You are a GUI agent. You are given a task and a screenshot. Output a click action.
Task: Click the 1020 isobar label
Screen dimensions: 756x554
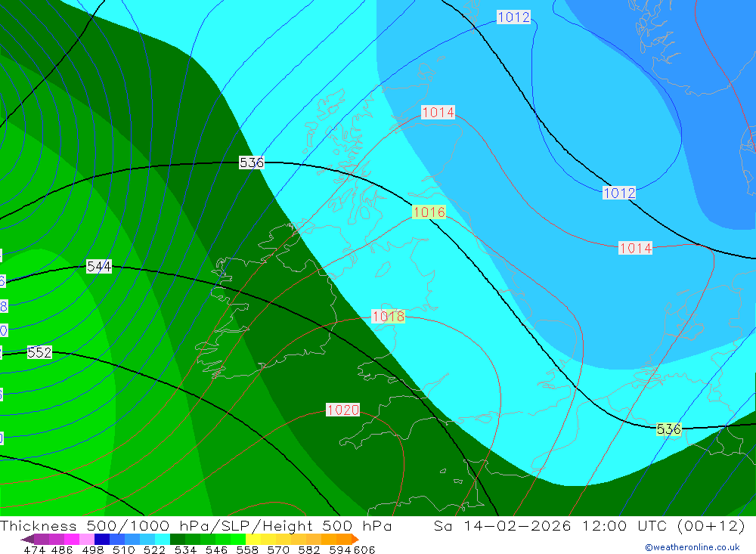coord(342,410)
